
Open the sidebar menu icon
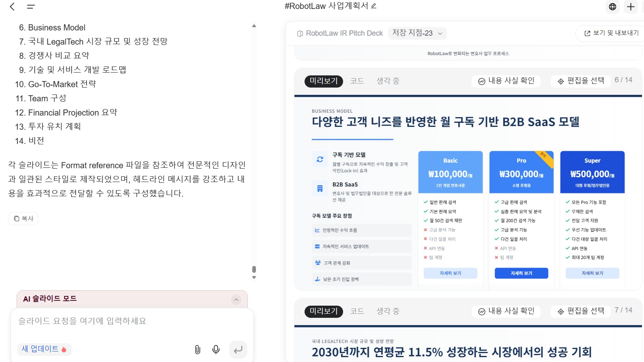[x=31, y=6]
